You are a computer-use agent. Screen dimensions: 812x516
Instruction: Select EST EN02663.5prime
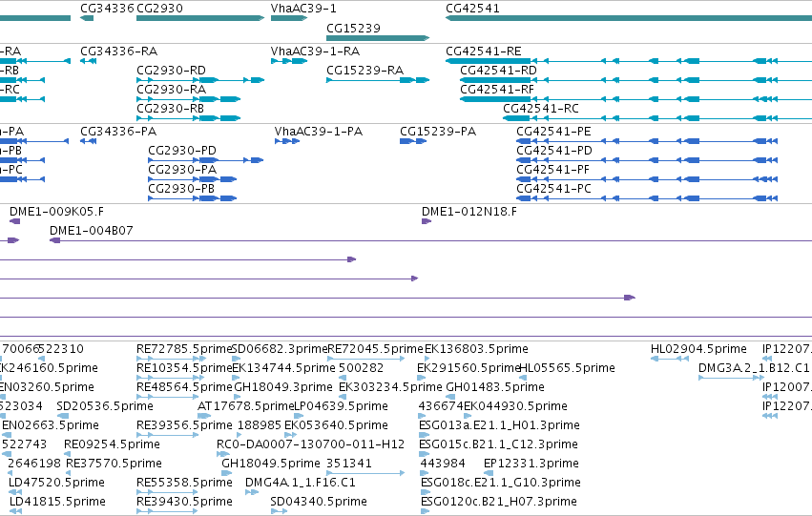point(51,425)
